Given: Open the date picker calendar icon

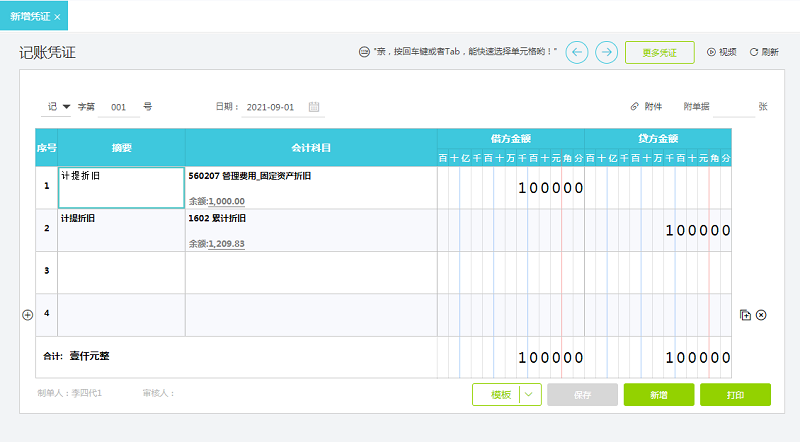Looking at the screenshot, I should 314,106.
